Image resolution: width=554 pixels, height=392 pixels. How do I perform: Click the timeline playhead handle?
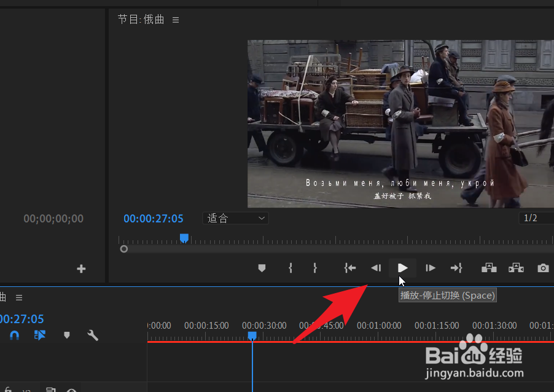pyautogui.click(x=252, y=335)
